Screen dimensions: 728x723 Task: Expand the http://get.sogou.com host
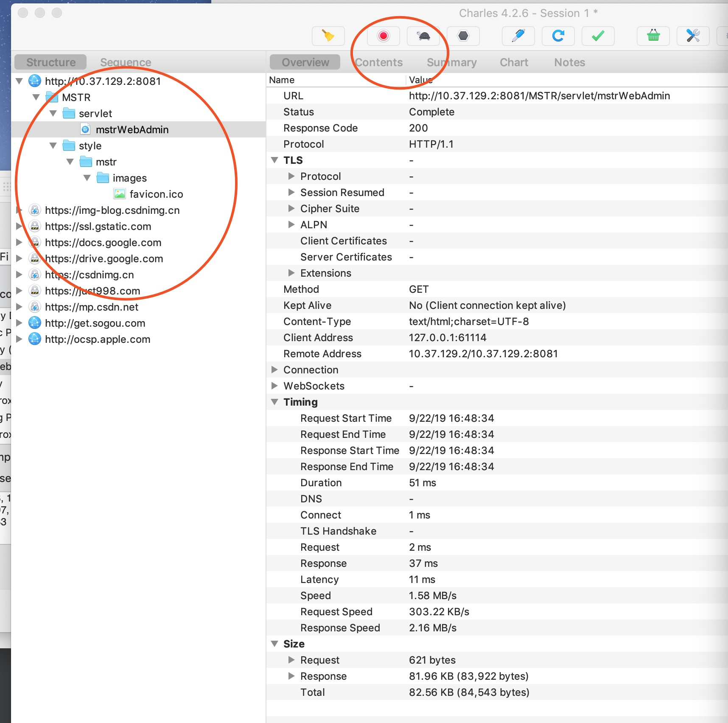coord(19,323)
